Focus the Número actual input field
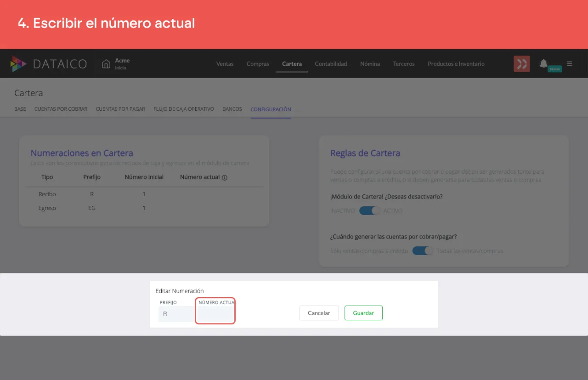The image size is (588, 380). tap(215, 315)
